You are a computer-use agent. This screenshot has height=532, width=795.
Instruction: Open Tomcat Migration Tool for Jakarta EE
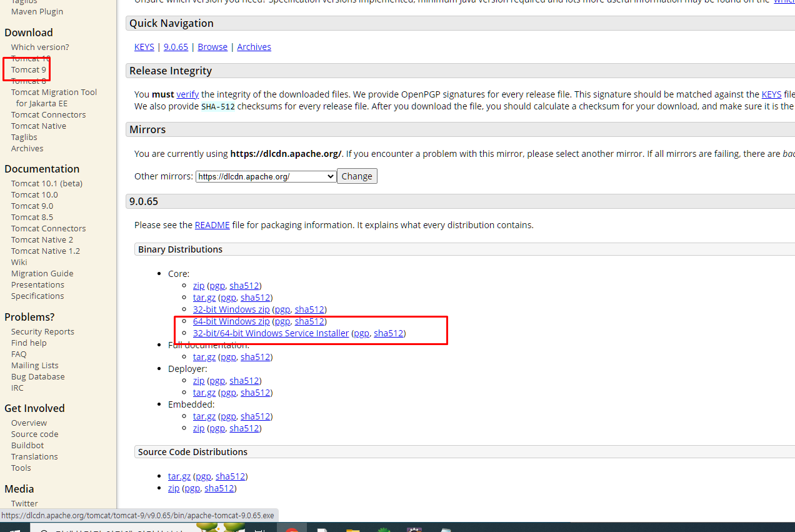pos(54,98)
